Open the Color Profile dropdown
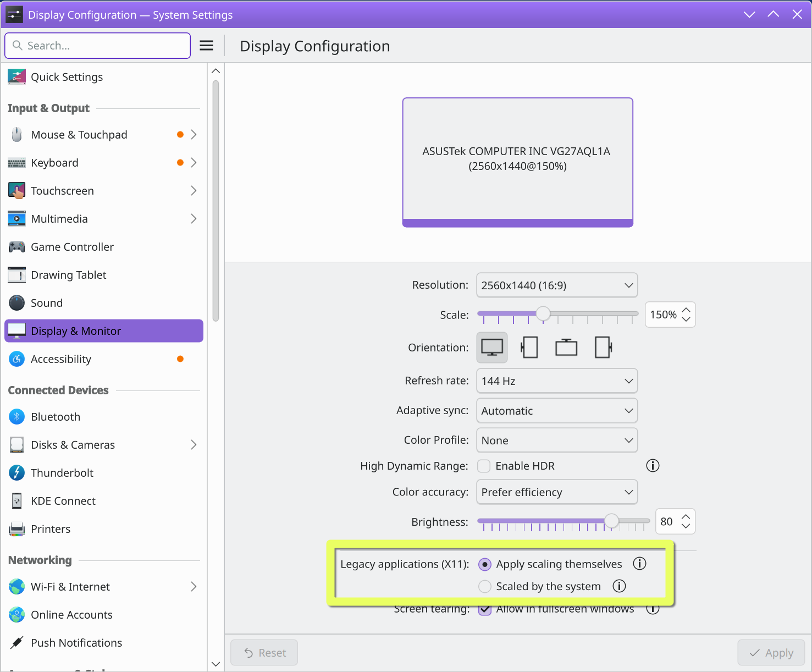812x672 pixels. pyautogui.click(x=557, y=440)
